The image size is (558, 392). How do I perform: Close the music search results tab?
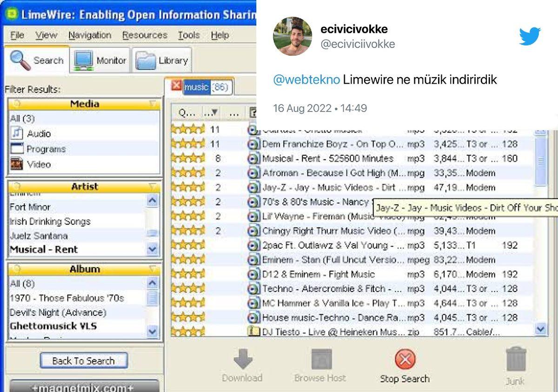tap(176, 86)
